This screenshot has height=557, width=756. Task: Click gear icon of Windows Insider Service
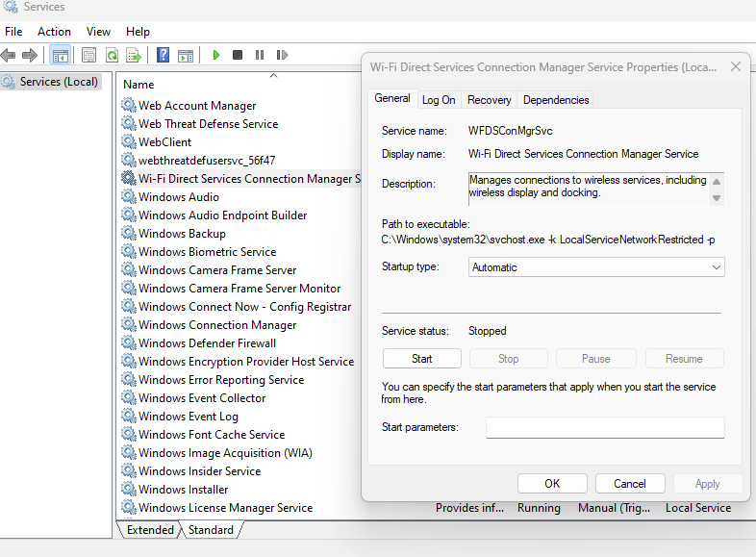tap(128, 470)
